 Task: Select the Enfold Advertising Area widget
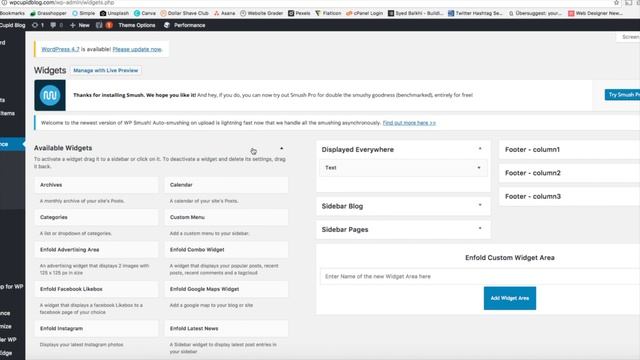(x=96, y=250)
